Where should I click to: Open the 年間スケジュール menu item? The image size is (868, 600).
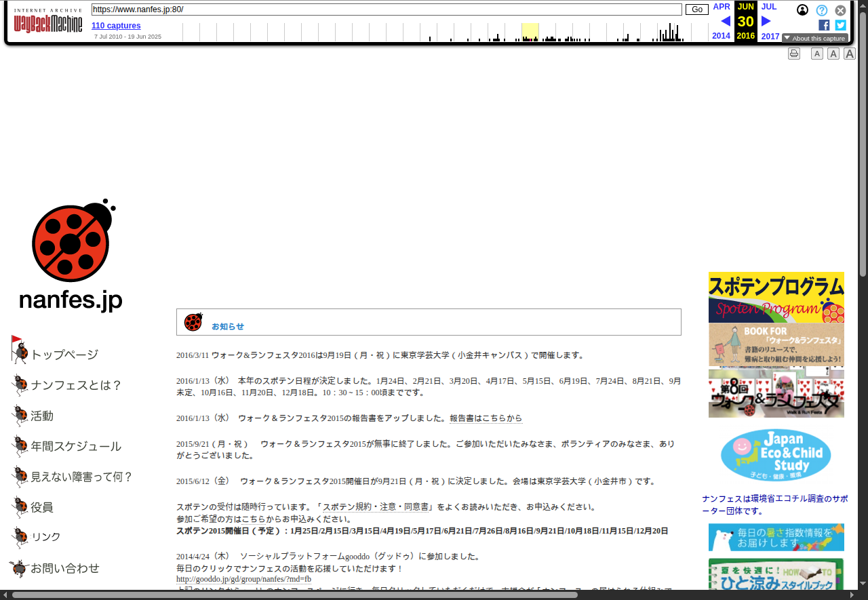point(75,446)
